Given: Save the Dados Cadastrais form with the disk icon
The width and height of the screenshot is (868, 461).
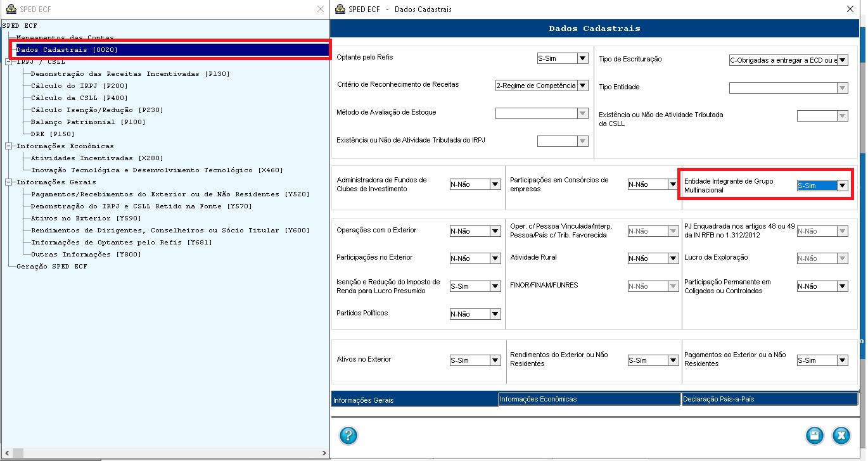Looking at the screenshot, I should click(814, 436).
